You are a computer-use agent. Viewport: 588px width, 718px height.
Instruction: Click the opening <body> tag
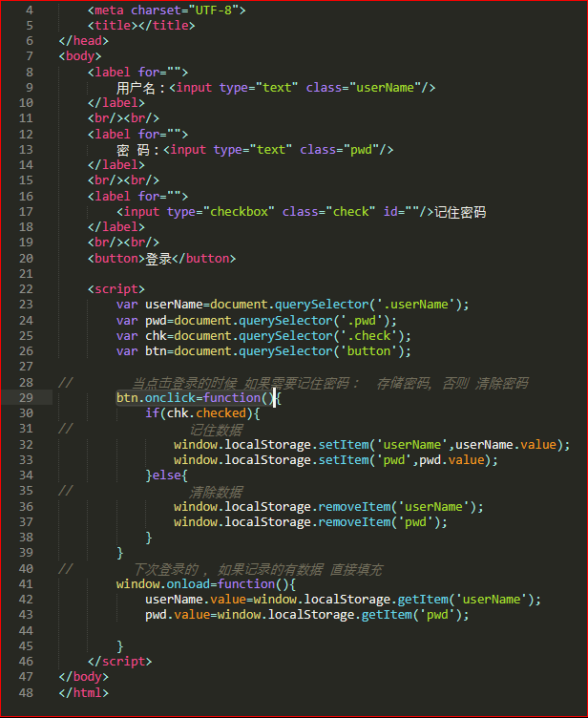click(x=80, y=56)
